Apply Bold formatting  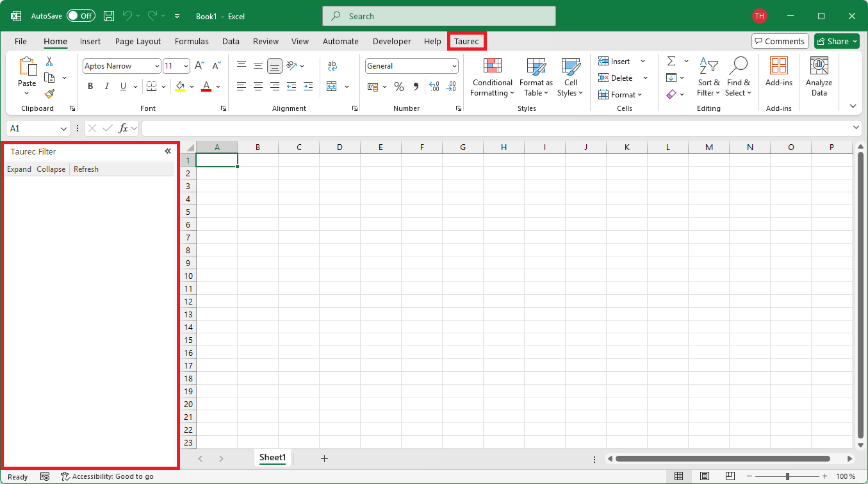point(90,87)
